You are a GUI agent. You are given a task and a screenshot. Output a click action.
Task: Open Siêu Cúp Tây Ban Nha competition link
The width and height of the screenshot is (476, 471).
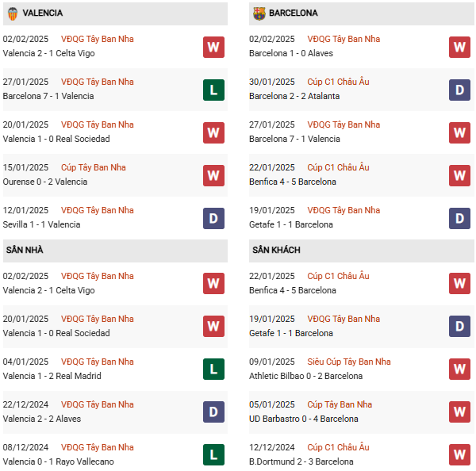(x=349, y=362)
